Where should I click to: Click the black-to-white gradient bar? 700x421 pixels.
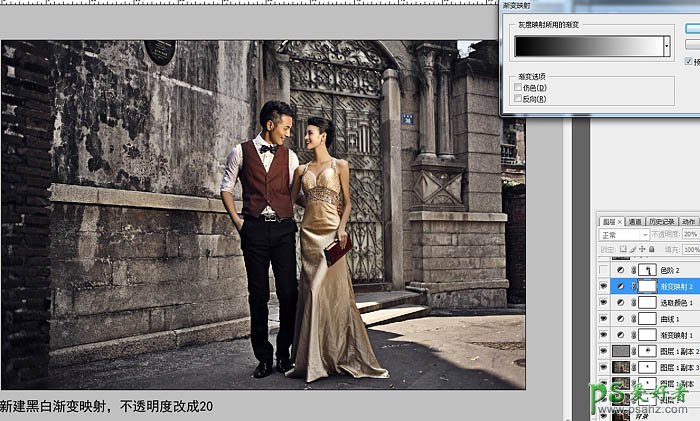click(588, 46)
